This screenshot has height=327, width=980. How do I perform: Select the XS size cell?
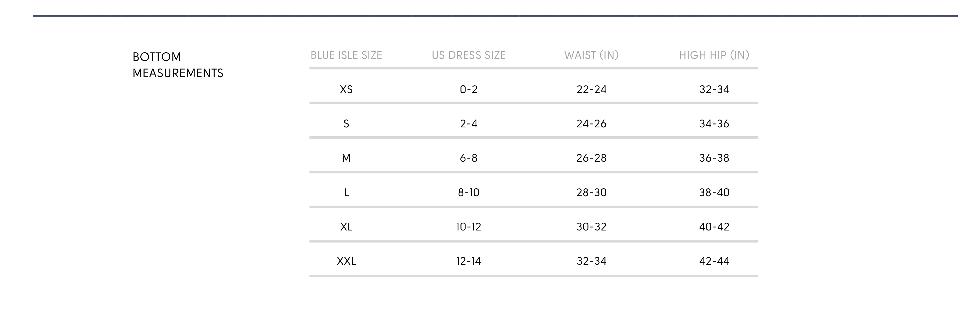point(346,89)
